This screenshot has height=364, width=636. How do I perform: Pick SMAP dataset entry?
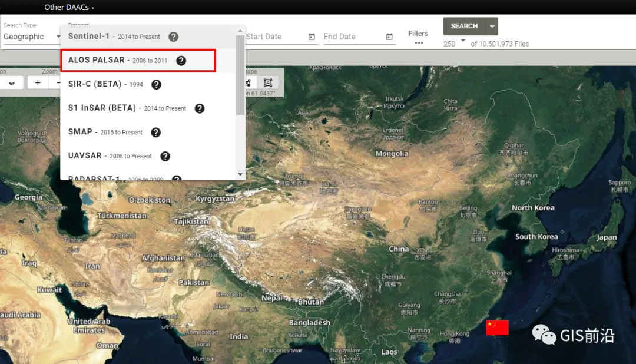[148, 133]
